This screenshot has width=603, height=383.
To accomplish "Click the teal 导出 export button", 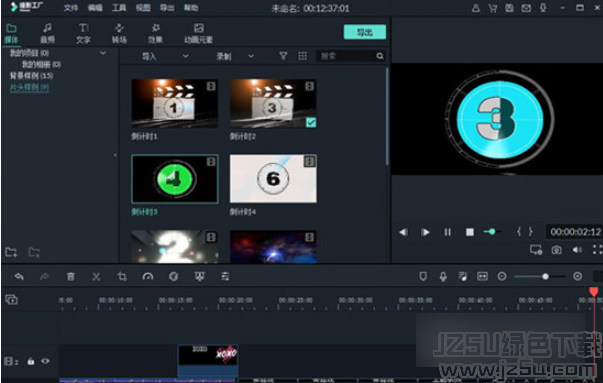I will tap(365, 32).
